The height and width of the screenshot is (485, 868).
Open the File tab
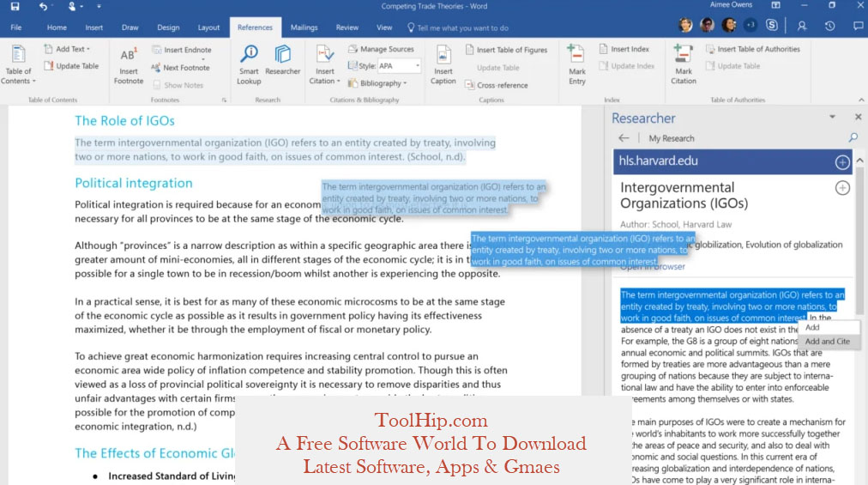[16, 27]
